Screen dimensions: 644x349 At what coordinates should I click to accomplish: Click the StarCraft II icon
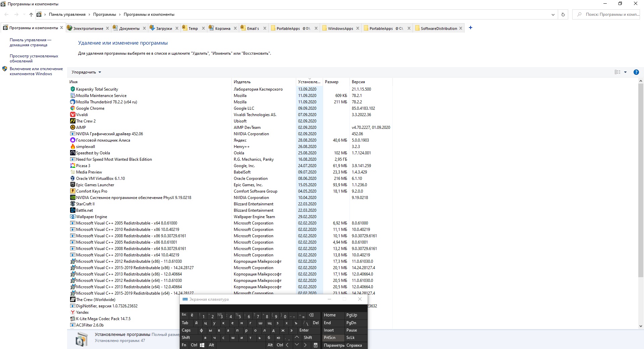[x=72, y=204]
